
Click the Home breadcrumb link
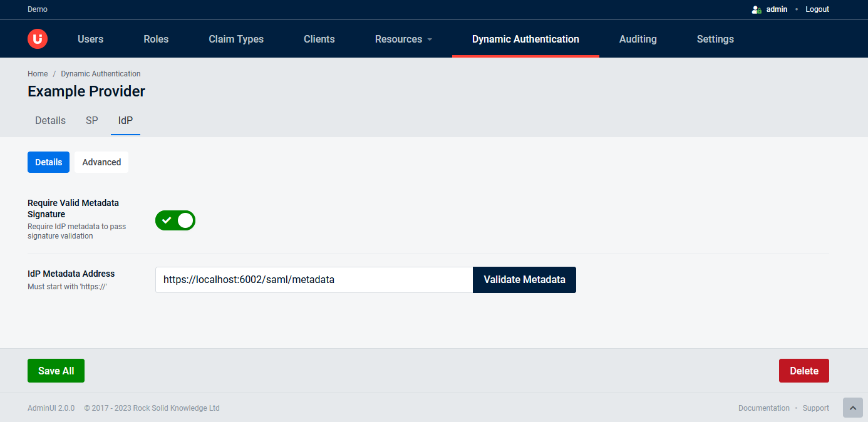[x=37, y=73]
